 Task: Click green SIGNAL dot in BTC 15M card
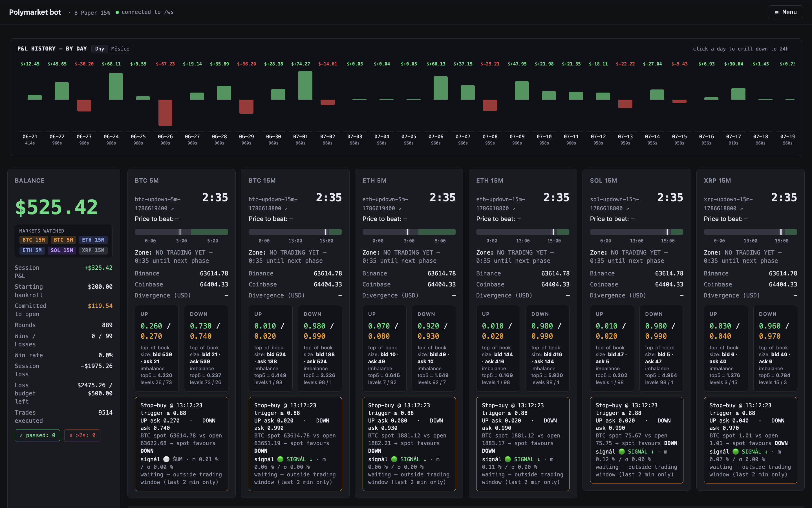click(280, 459)
